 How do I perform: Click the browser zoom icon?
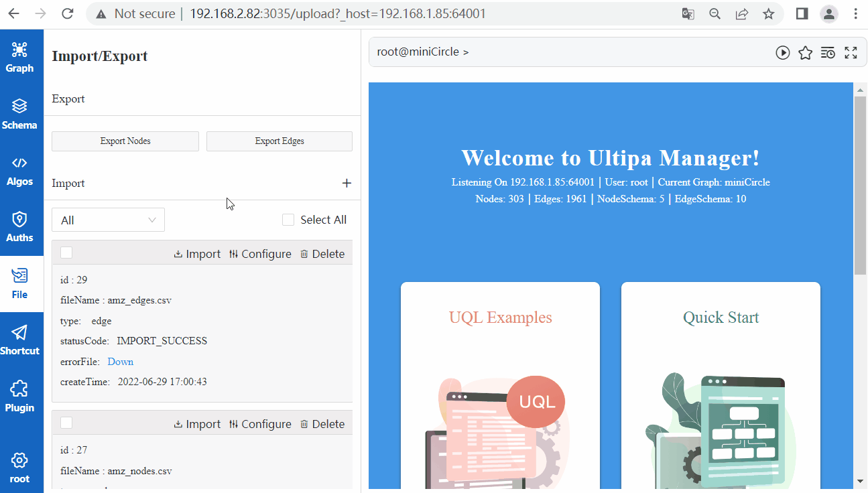tap(715, 13)
